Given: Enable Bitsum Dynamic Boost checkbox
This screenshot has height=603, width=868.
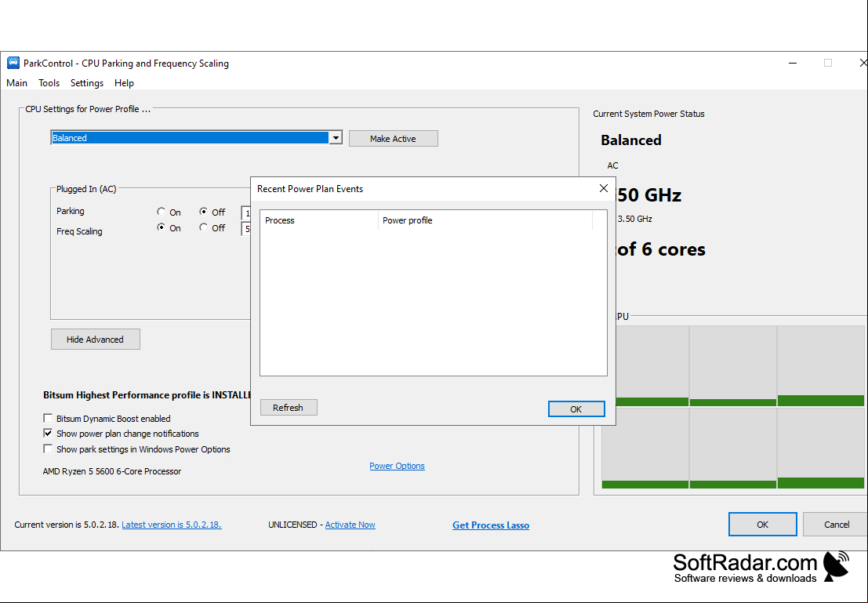Looking at the screenshot, I should (48, 419).
